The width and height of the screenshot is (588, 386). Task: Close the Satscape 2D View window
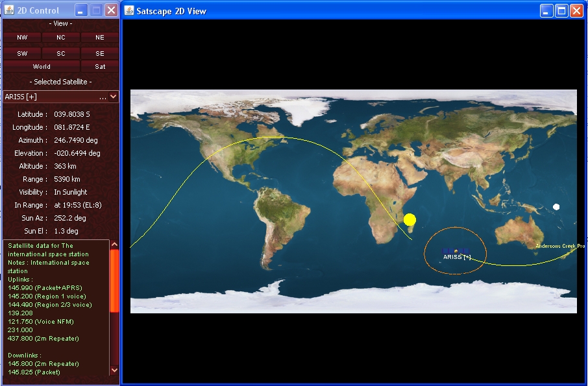coord(576,10)
